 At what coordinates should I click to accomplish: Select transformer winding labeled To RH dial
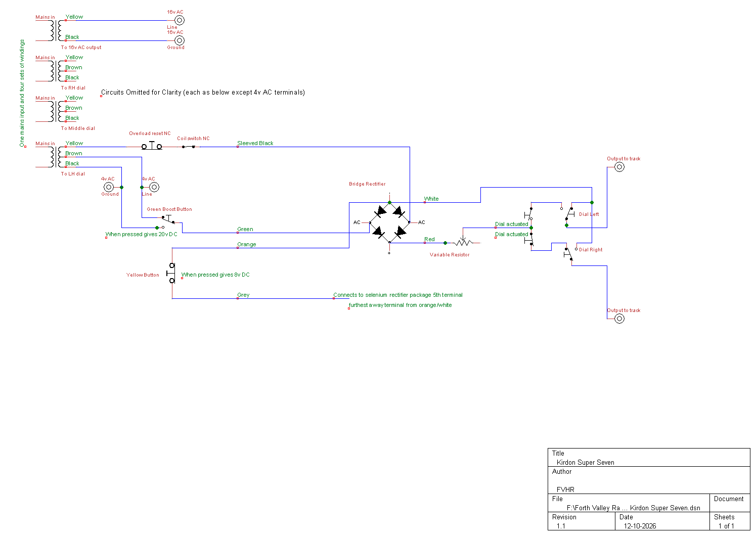point(56,71)
